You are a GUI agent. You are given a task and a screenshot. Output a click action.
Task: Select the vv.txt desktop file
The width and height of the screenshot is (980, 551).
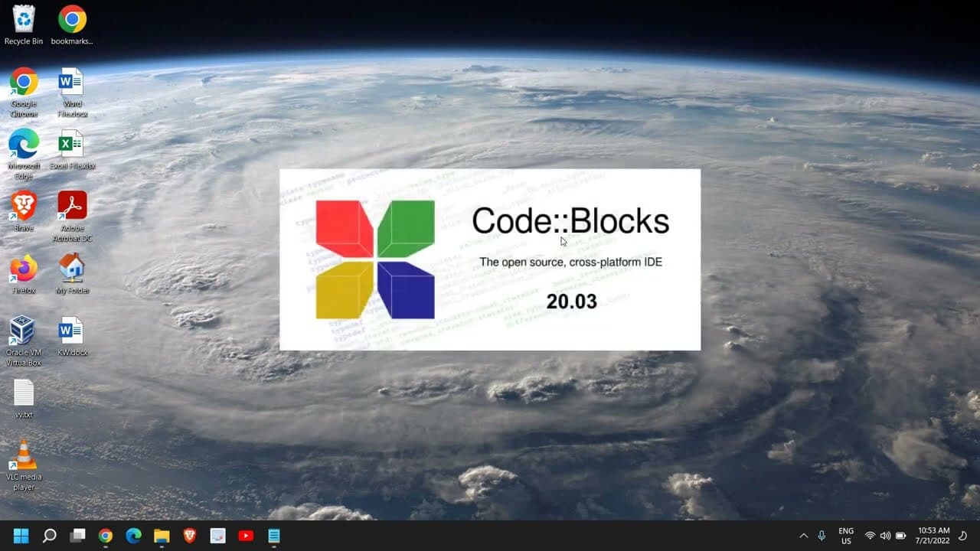pyautogui.click(x=24, y=399)
